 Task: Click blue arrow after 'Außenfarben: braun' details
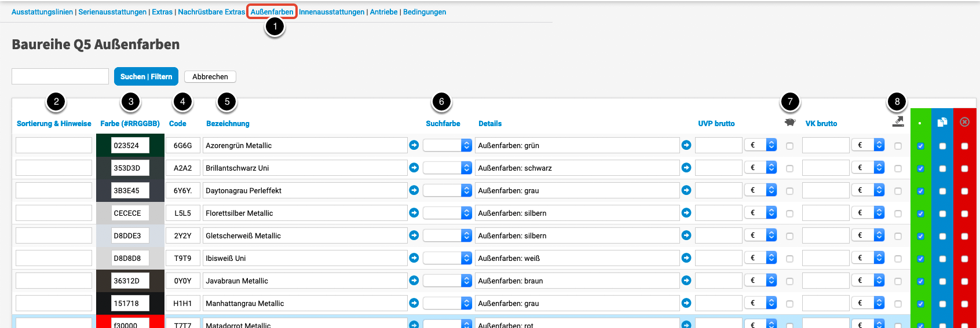(686, 281)
